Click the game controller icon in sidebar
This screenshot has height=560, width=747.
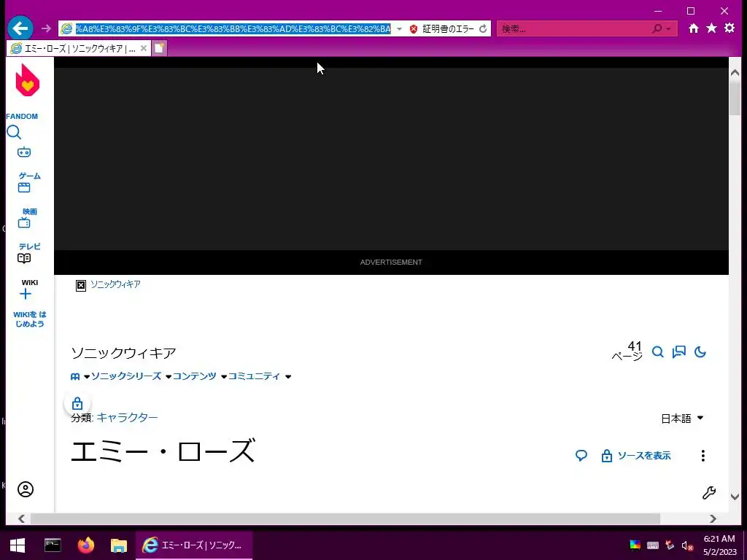pyautogui.click(x=24, y=152)
